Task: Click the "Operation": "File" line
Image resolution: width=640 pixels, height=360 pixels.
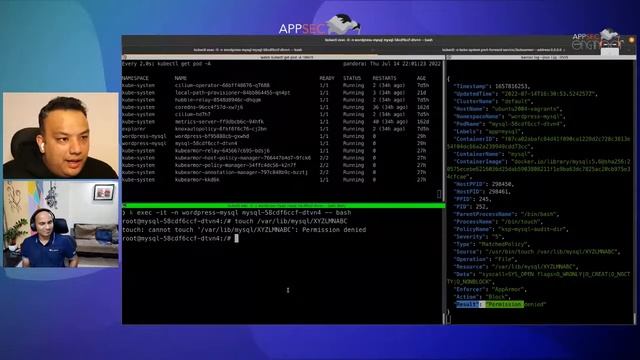Action: [484, 259]
